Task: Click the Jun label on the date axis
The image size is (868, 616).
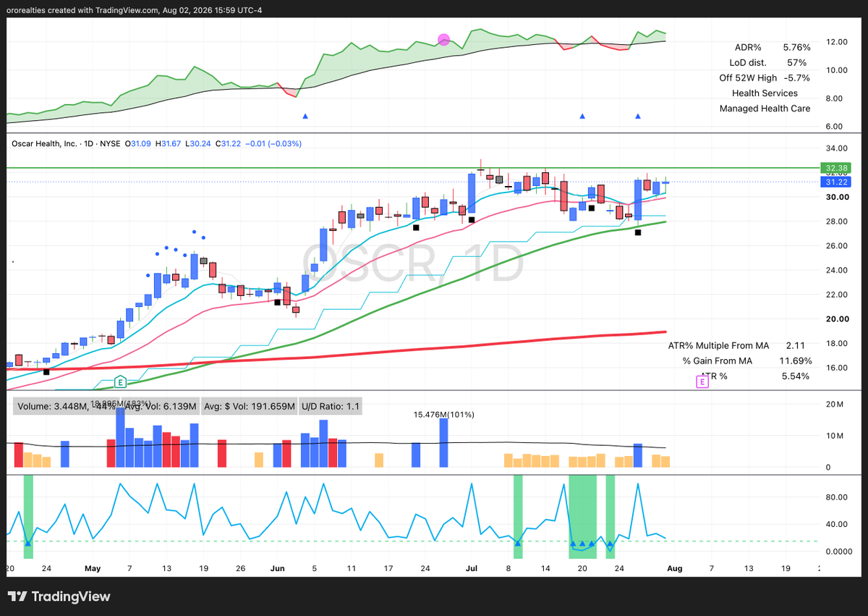Action: pyautogui.click(x=277, y=568)
